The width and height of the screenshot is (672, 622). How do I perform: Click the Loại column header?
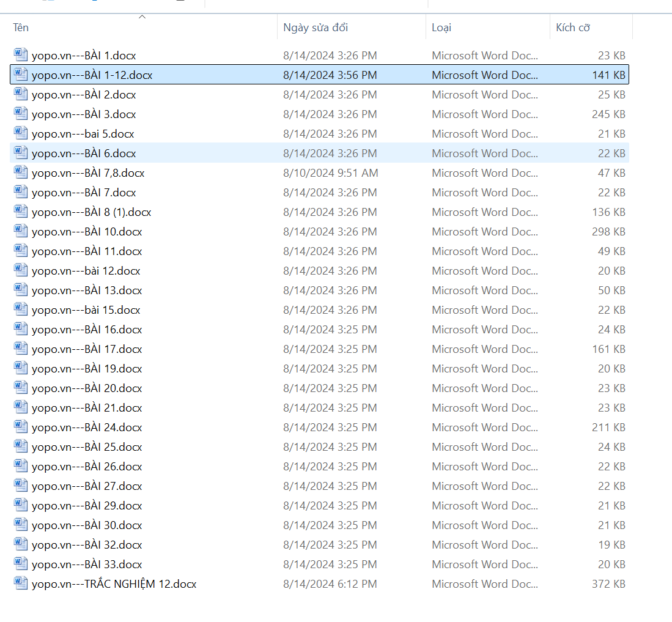click(441, 28)
